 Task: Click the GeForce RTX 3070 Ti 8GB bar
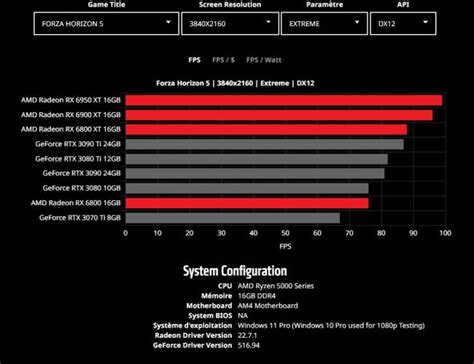pyautogui.click(x=233, y=218)
